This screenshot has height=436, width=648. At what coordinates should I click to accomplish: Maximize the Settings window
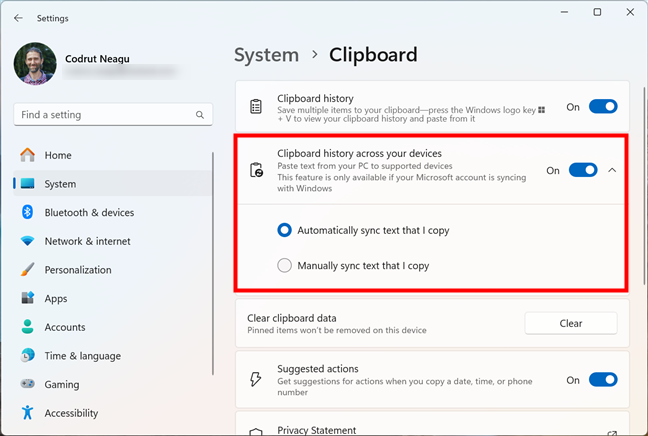point(597,12)
